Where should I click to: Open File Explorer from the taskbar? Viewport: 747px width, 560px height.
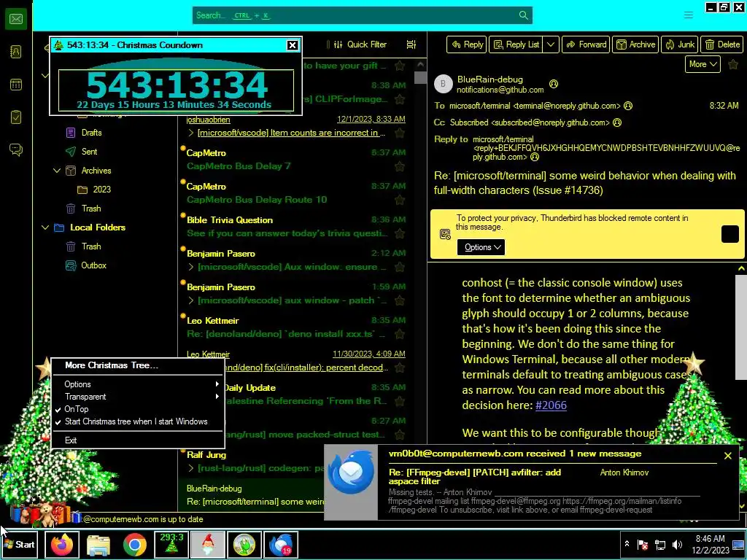(x=98, y=544)
